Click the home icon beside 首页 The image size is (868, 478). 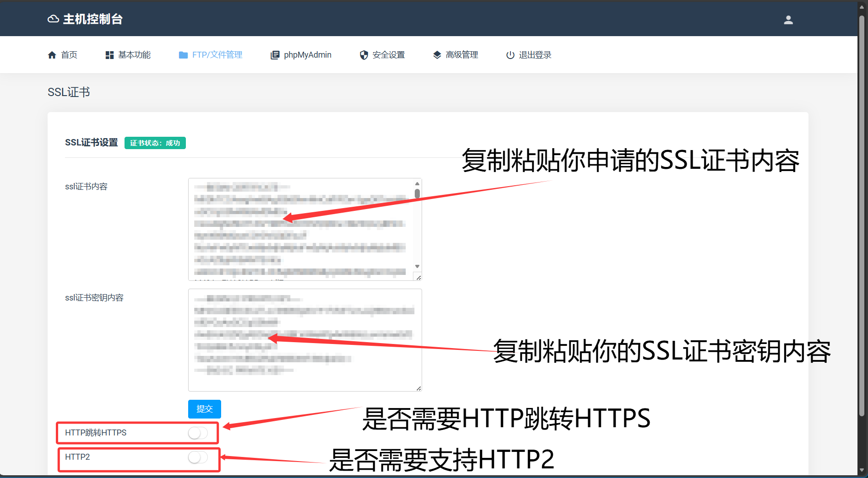click(52, 55)
